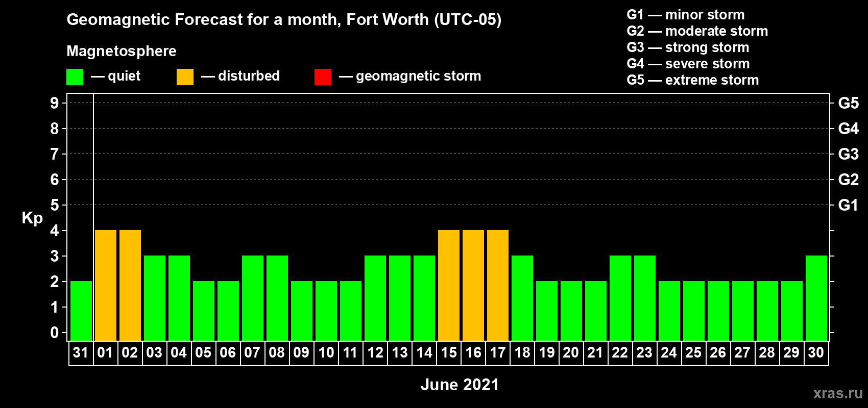This screenshot has height=408, width=868.
Task: Click the 'G2 — moderate storm' legend text
Action: tap(697, 31)
